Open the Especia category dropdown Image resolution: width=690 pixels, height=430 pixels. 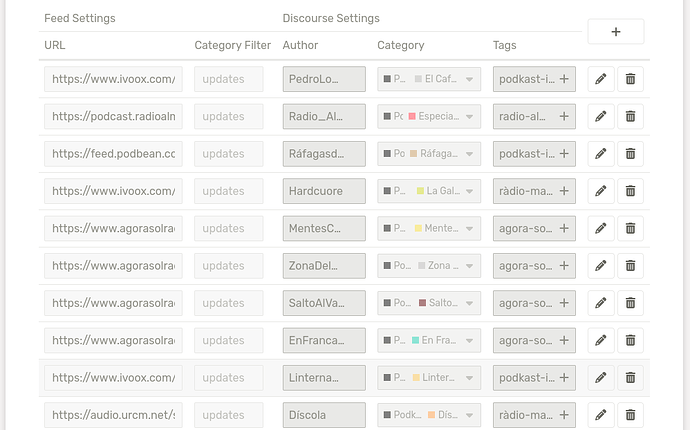coord(429,117)
